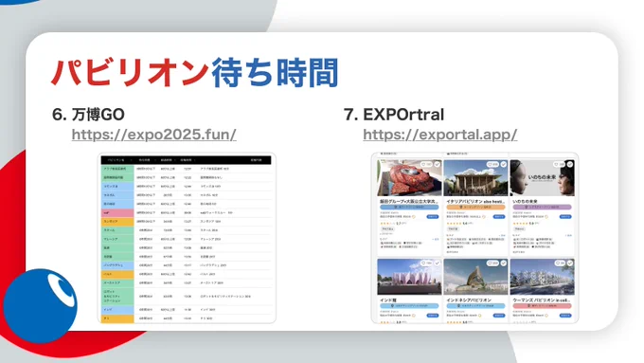Open the expo2025.fun link
The width and height of the screenshot is (644, 363).
(x=154, y=135)
